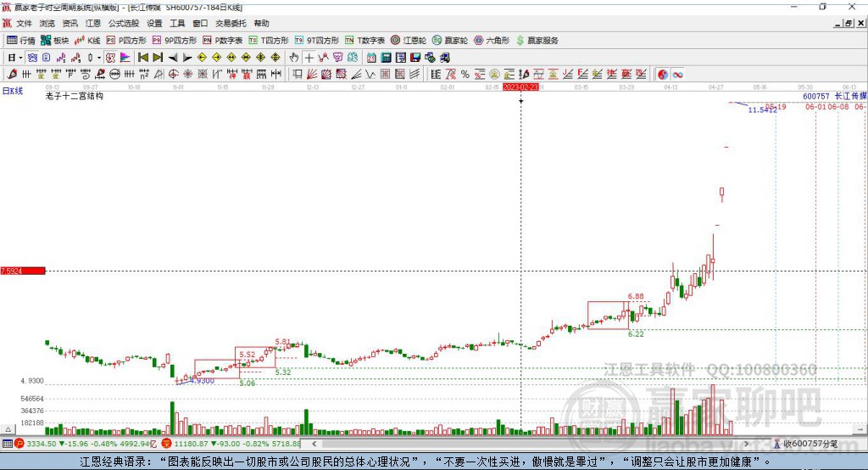Open the 工具 menu
This screenshot has width=868, height=470.
click(x=177, y=23)
